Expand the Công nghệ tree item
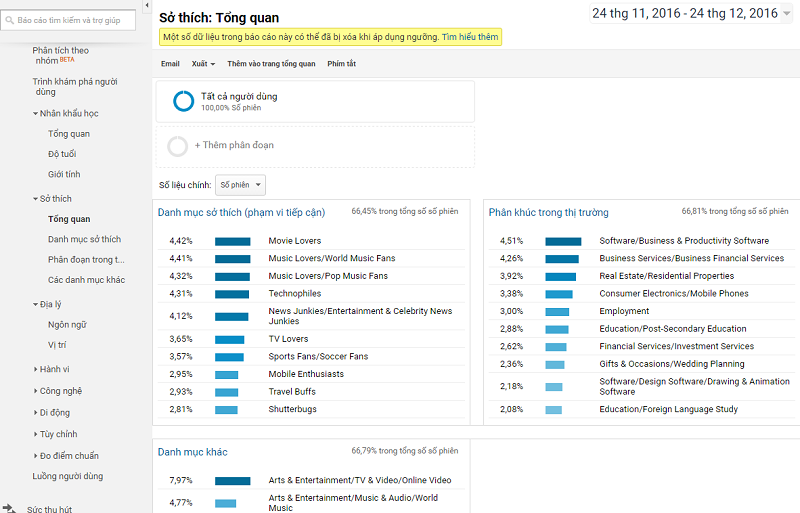This screenshot has width=800, height=513. point(35,391)
